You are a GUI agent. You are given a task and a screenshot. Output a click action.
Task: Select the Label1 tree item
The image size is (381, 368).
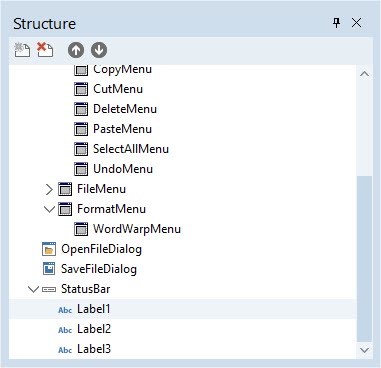(x=94, y=309)
